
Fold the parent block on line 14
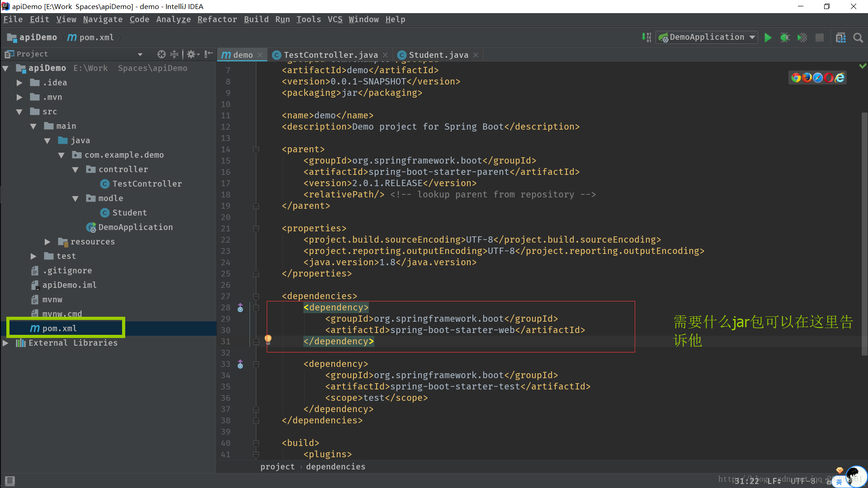coord(256,150)
